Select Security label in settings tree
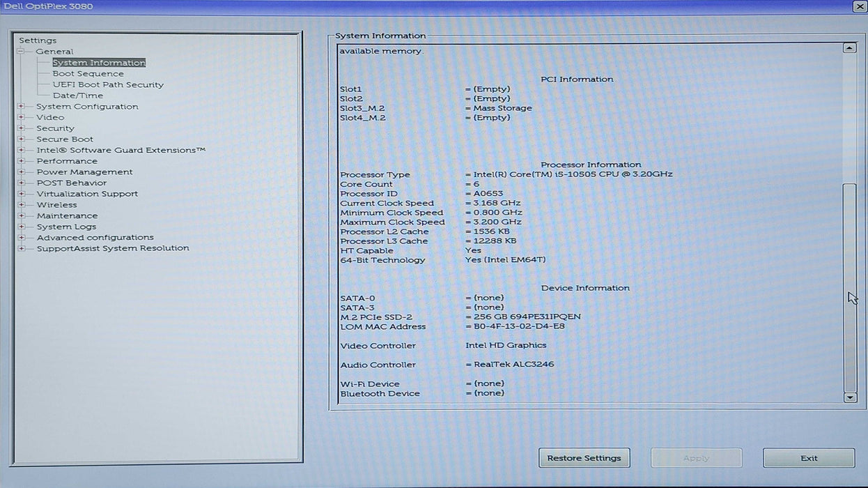Screen dimensions: 868x488 [55, 128]
